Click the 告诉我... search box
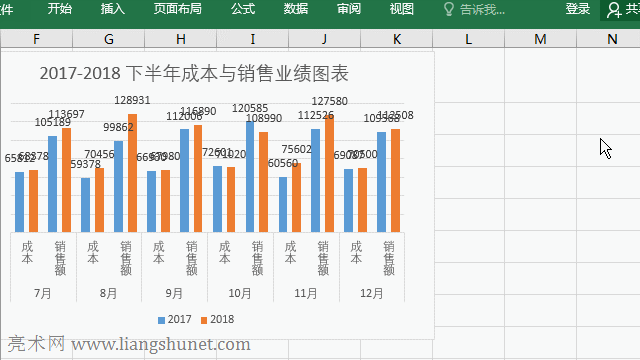The image size is (640, 360). (x=482, y=9)
